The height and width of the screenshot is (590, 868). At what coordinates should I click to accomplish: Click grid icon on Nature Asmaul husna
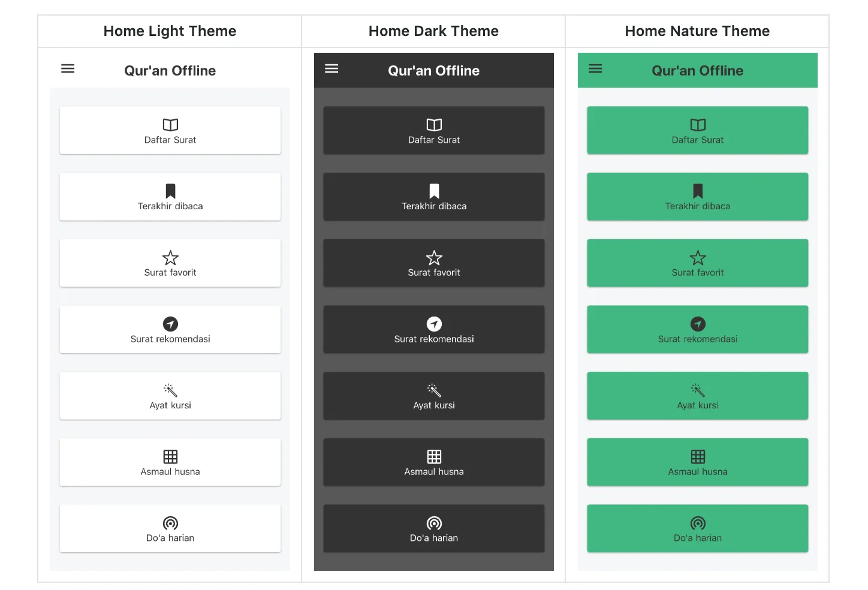[698, 457]
